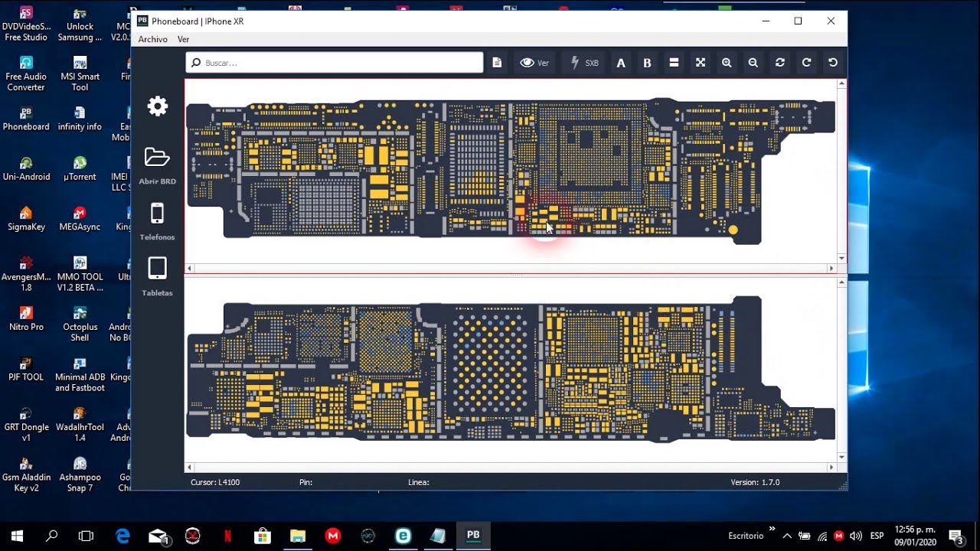
Task: Show side A of the board
Action: pyautogui.click(x=621, y=63)
